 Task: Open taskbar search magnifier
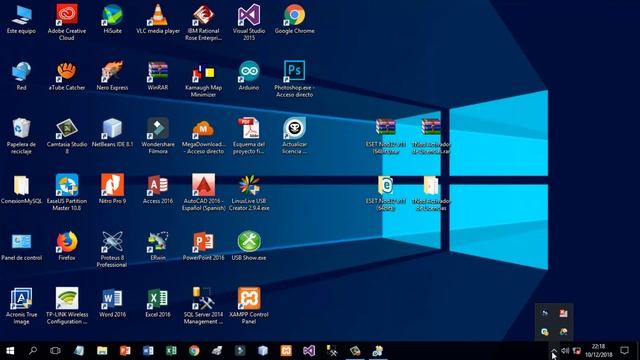click(x=33, y=351)
